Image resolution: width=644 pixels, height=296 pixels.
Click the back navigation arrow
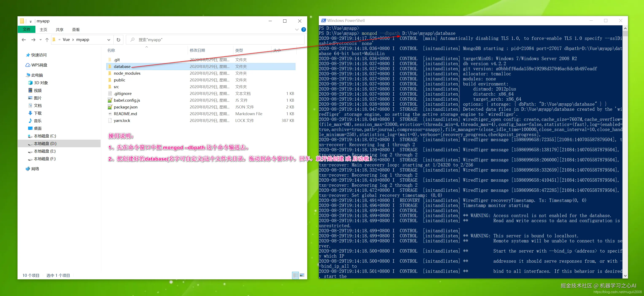(x=24, y=40)
